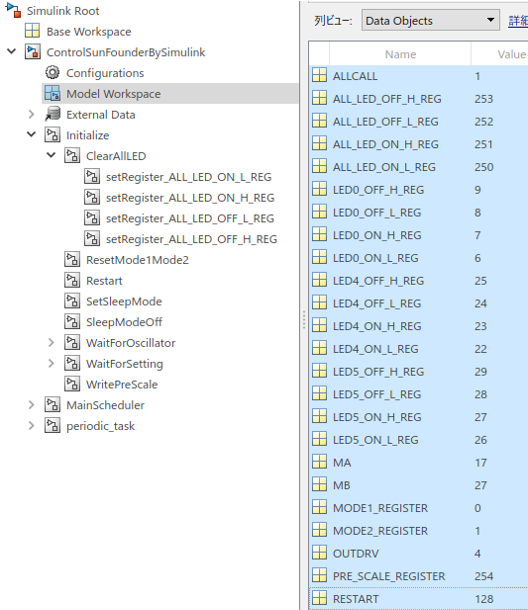Viewport: 528px width, 610px height.
Task: Expand the MainScheduler node
Action: click(32, 405)
